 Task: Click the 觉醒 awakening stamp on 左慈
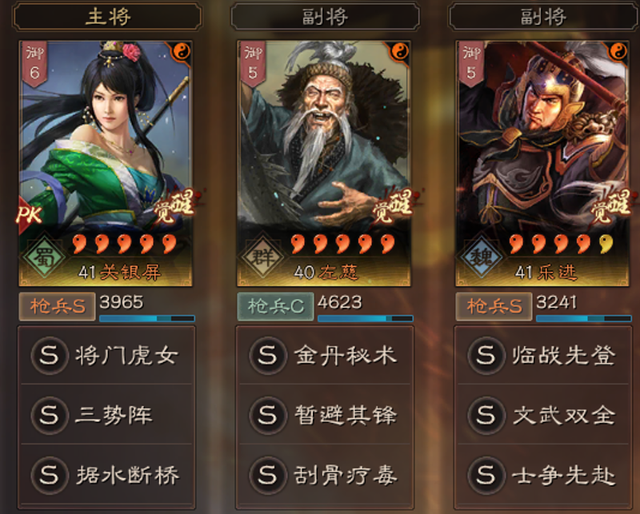[x=393, y=205]
